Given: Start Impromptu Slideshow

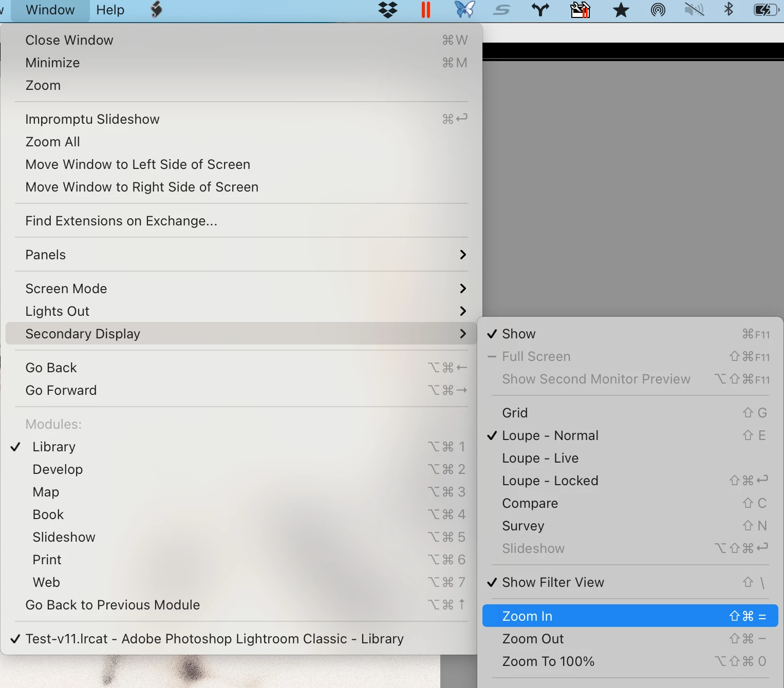Looking at the screenshot, I should point(241,119).
